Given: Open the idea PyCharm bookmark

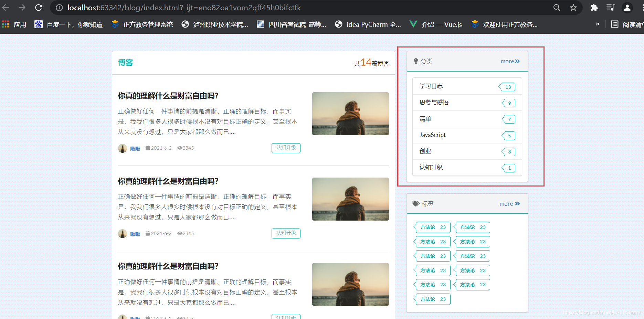Looking at the screenshot, I should [x=368, y=24].
